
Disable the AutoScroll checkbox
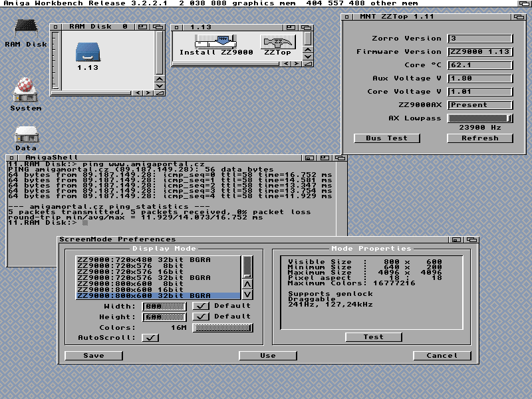[x=151, y=338]
